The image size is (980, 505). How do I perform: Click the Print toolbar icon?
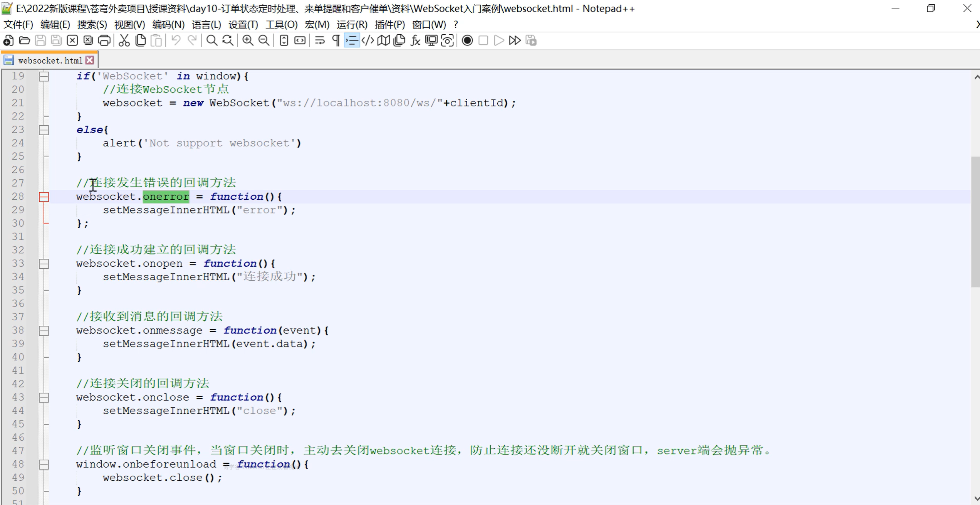coord(104,40)
